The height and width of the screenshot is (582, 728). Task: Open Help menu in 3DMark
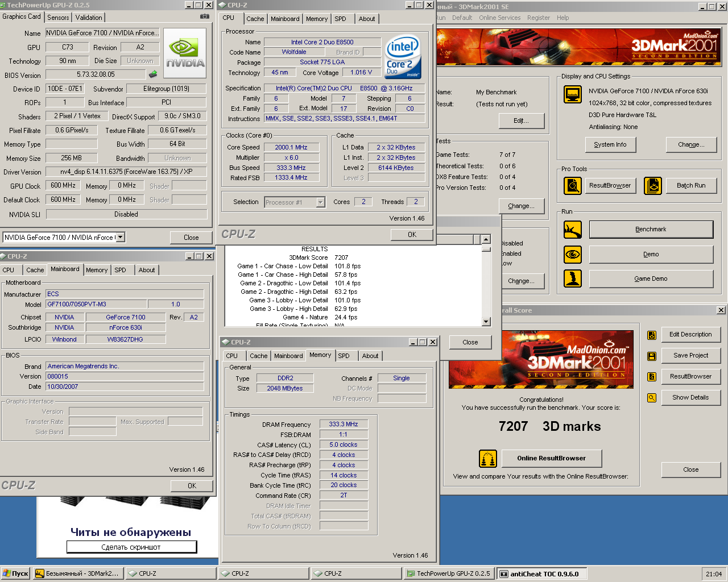pyautogui.click(x=563, y=18)
